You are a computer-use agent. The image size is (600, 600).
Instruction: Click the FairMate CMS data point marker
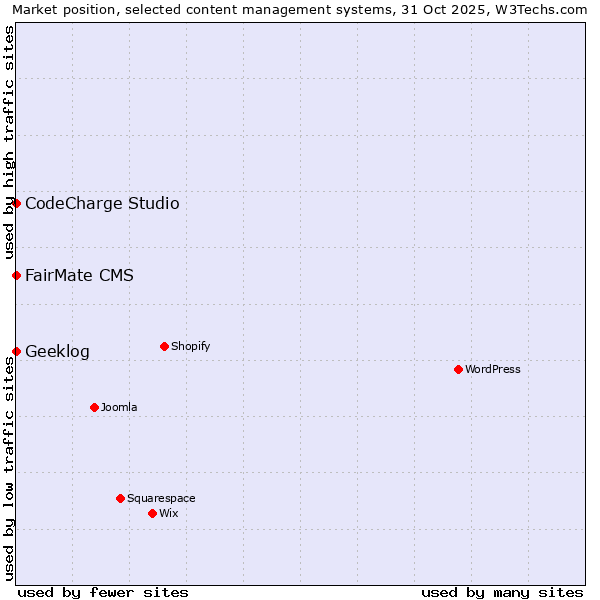[x=16, y=275]
